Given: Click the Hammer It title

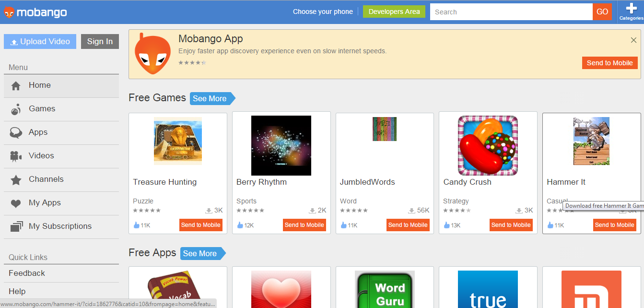Looking at the screenshot, I should point(566,182).
